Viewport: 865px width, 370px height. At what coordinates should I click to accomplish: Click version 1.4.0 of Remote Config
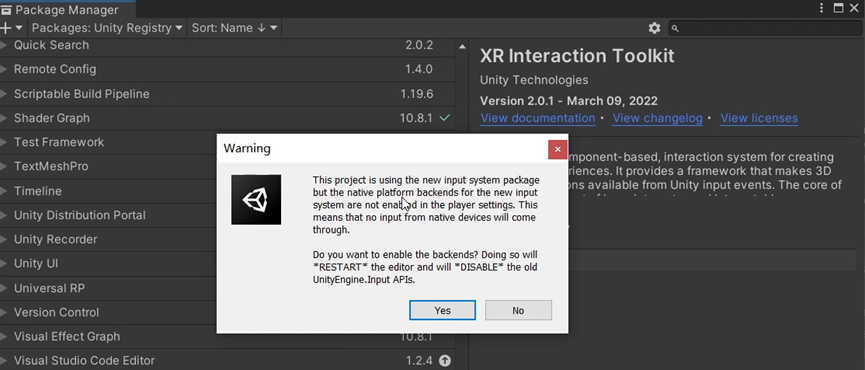tap(419, 69)
